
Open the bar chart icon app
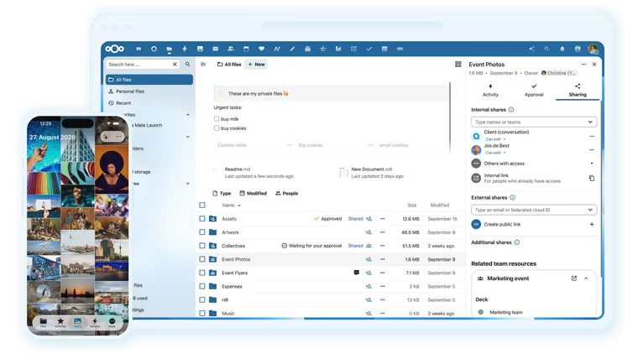coord(338,49)
